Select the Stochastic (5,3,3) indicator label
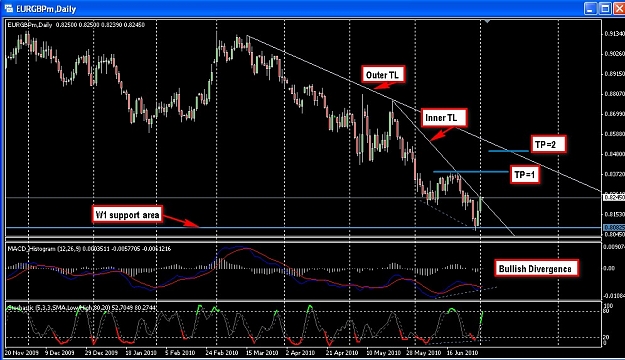Image resolution: width=625 pixels, height=360 pixels. 82,308
